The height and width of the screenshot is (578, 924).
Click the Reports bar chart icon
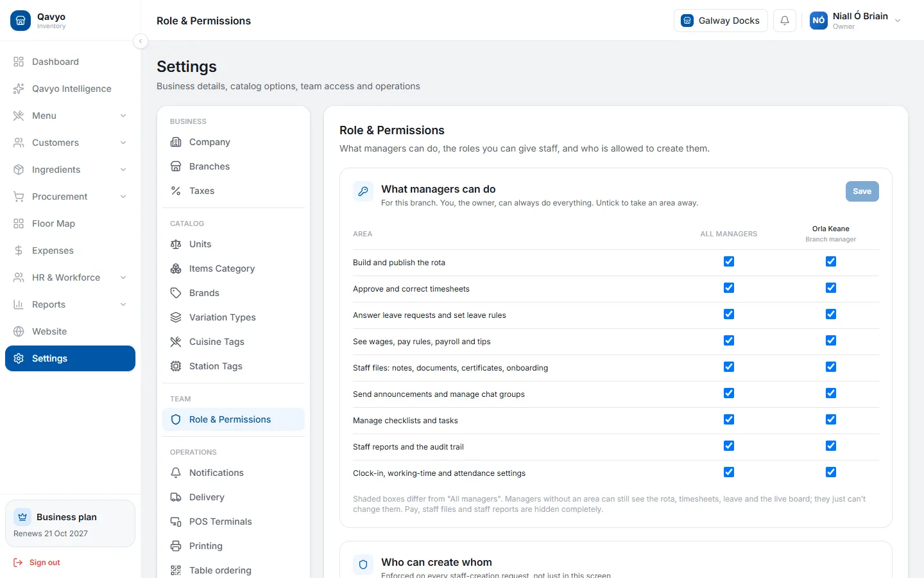click(19, 304)
